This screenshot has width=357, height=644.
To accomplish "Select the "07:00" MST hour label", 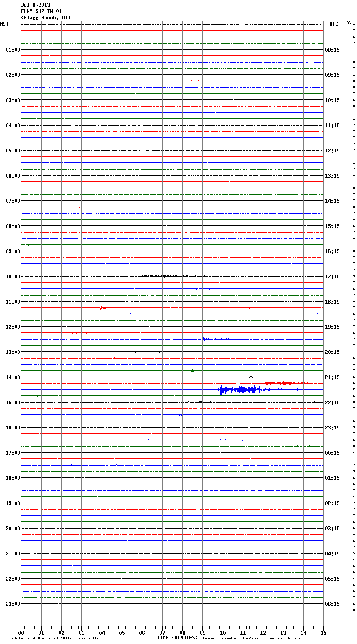I will (x=13, y=201).
